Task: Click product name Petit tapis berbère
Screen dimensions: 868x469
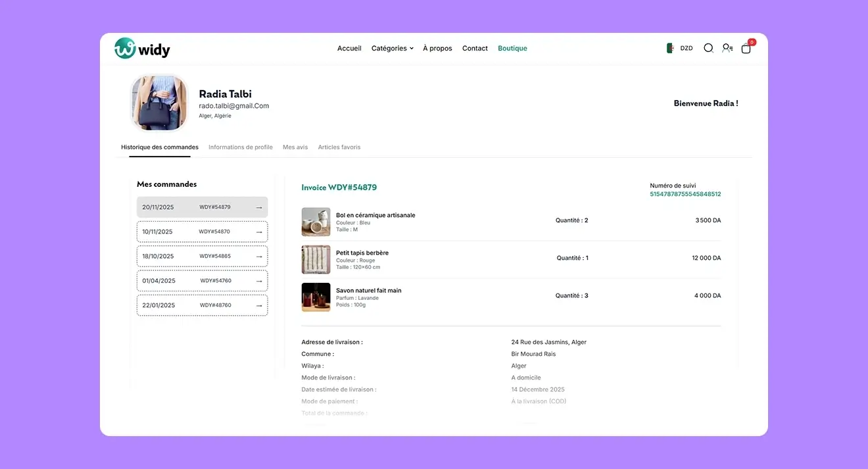Action: point(362,253)
